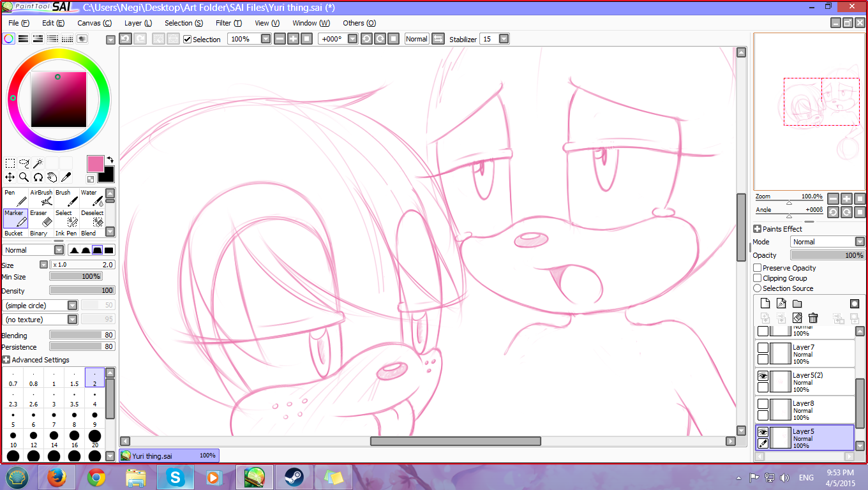Screen dimensions: 868x490
Task: Select brush size 2 preset
Action: click(94, 378)
